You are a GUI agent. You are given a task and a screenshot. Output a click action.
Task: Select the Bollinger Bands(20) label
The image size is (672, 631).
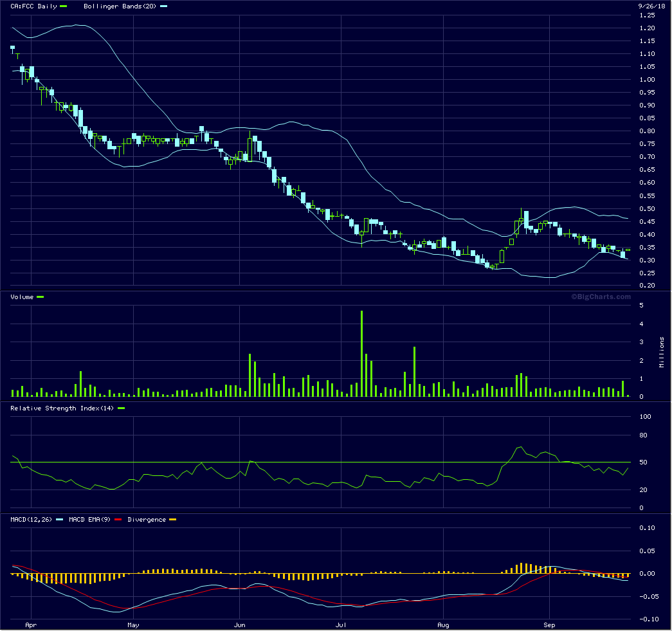[x=120, y=6]
